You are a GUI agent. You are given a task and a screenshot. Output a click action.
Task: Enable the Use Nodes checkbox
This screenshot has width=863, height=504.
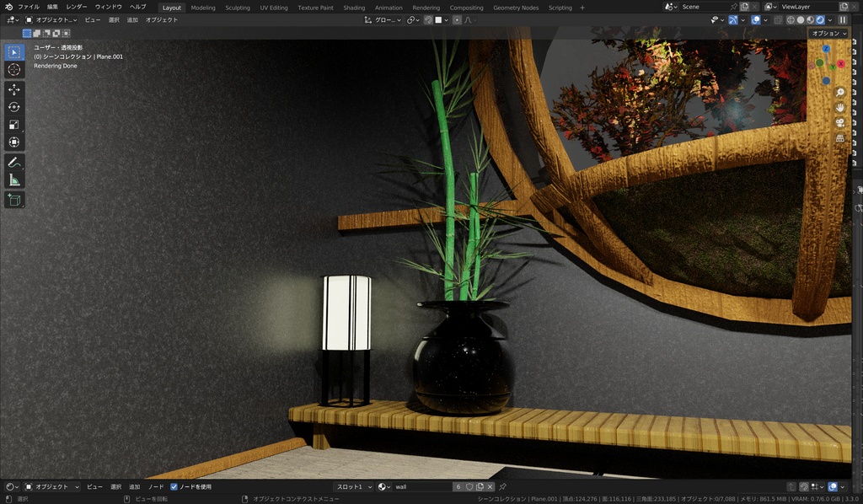[174, 487]
